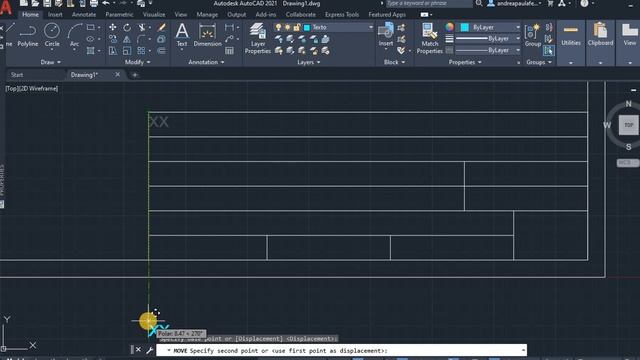This screenshot has width=640, height=360.
Task: Activate the rectangular Array tool
Action: (142, 51)
